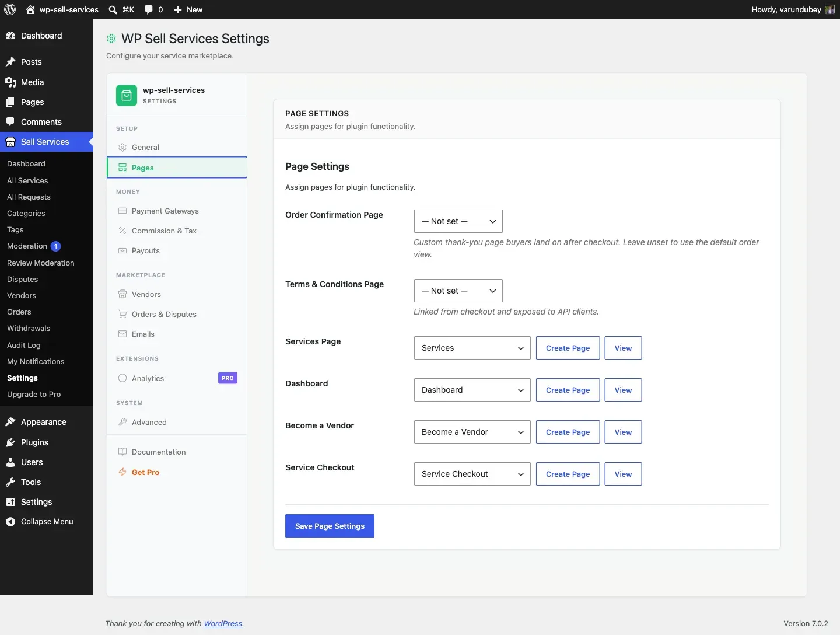Click the Tools wrench icon
840x635 pixels.
(x=10, y=482)
